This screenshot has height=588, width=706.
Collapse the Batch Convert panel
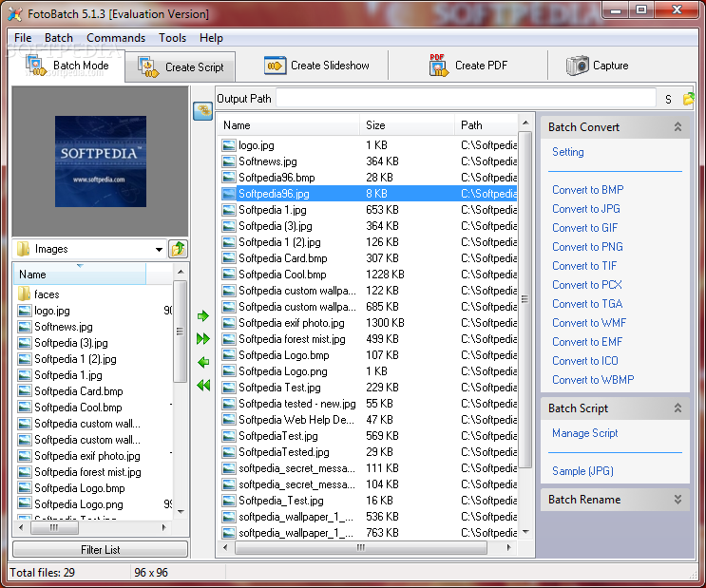click(x=677, y=127)
